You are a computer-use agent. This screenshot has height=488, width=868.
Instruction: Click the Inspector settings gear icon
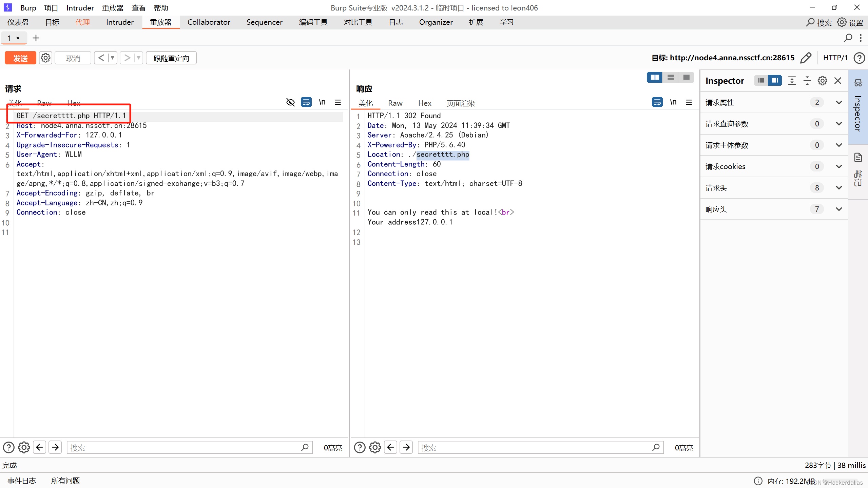pyautogui.click(x=822, y=81)
